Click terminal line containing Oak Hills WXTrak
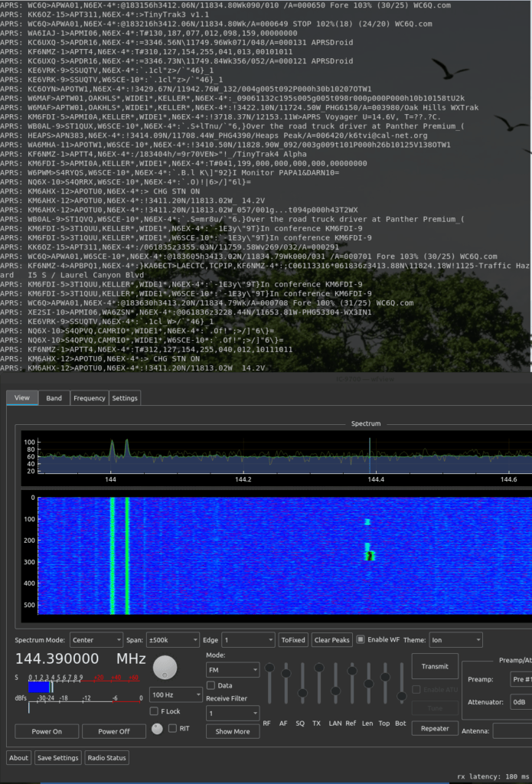Screen dimensions: 532x784 click(x=240, y=107)
